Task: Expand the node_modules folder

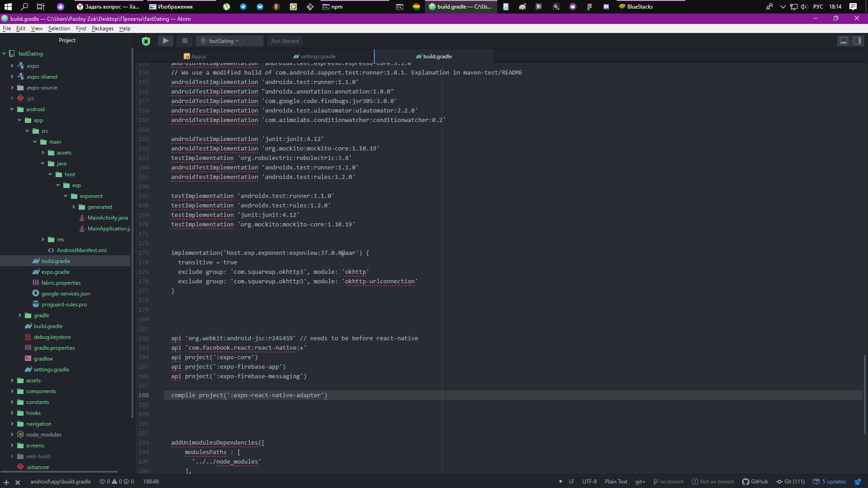Action: coord(12,435)
